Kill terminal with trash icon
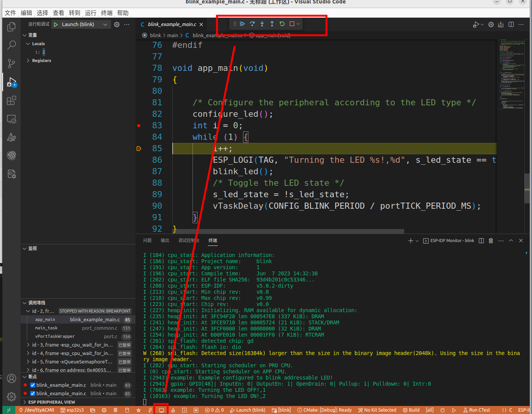532x414 pixels. [491, 241]
